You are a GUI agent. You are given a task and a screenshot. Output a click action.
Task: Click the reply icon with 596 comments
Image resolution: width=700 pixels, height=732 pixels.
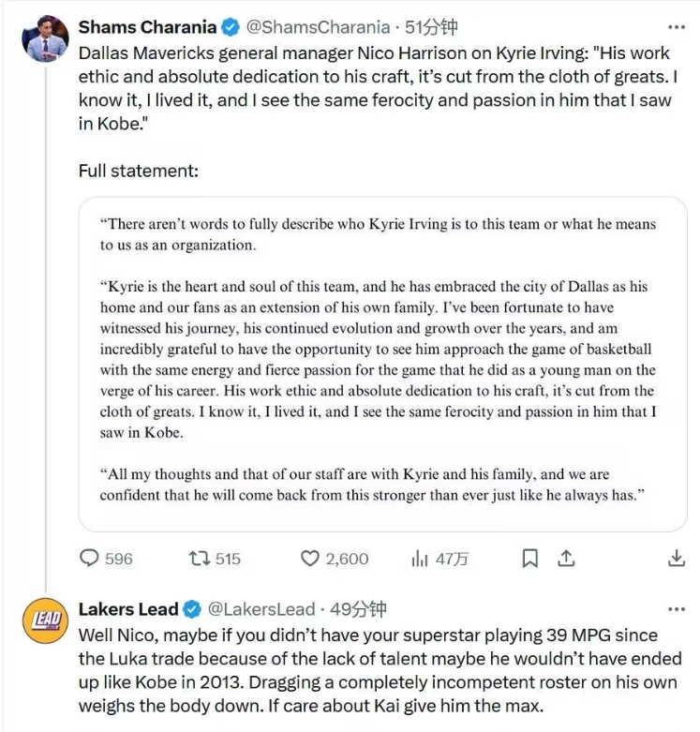(90, 559)
